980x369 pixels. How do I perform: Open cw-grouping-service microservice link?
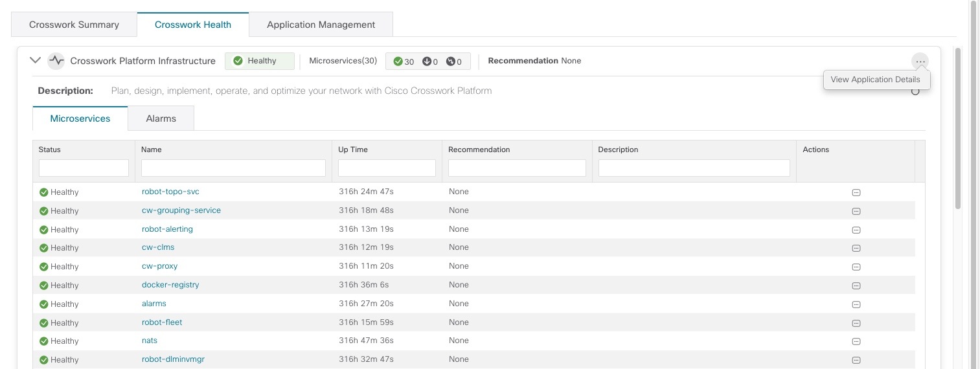tap(181, 210)
